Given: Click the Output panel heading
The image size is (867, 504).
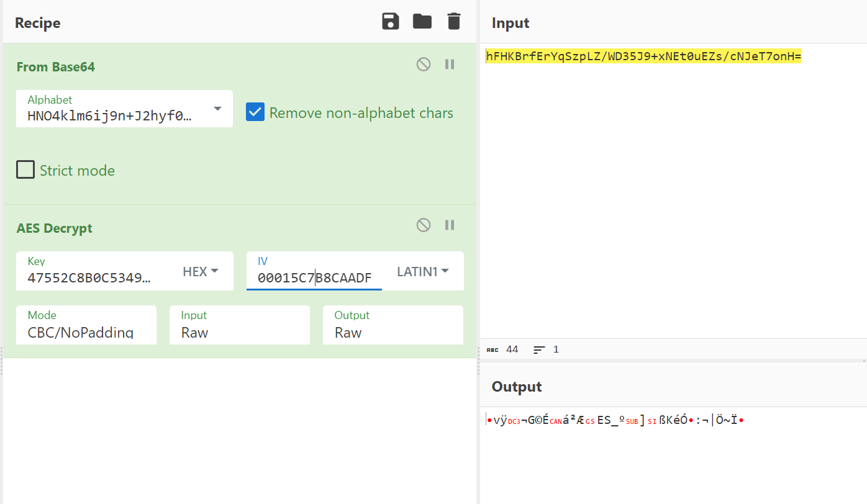Looking at the screenshot, I should point(517,387).
